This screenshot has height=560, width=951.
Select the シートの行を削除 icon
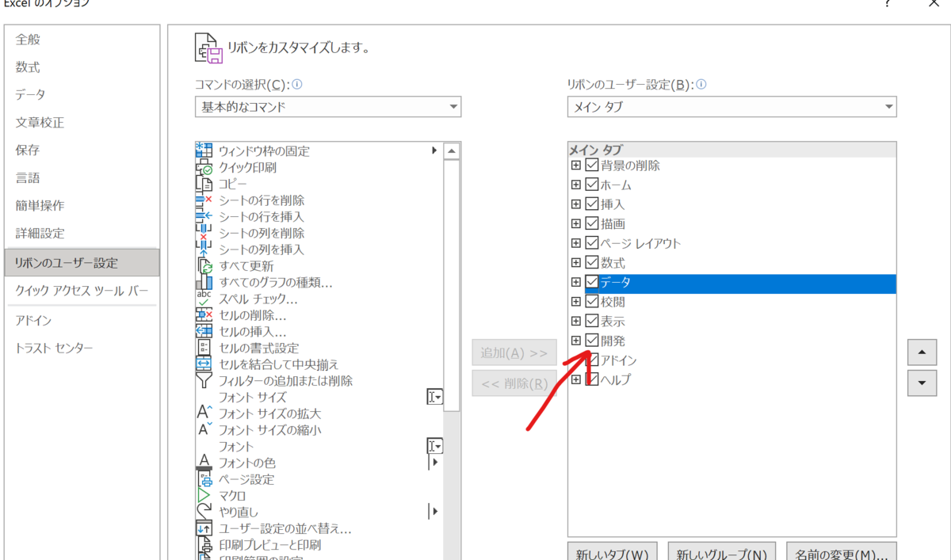pyautogui.click(x=204, y=200)
